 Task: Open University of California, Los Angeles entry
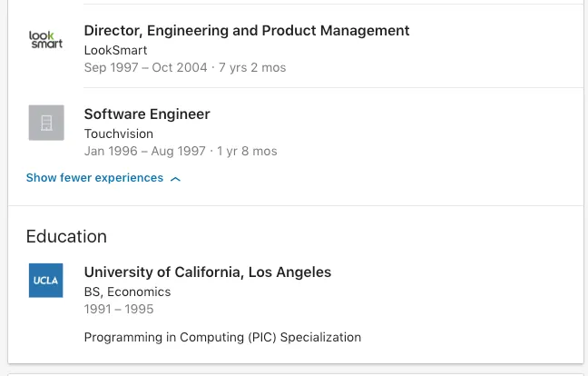point(208,272)
